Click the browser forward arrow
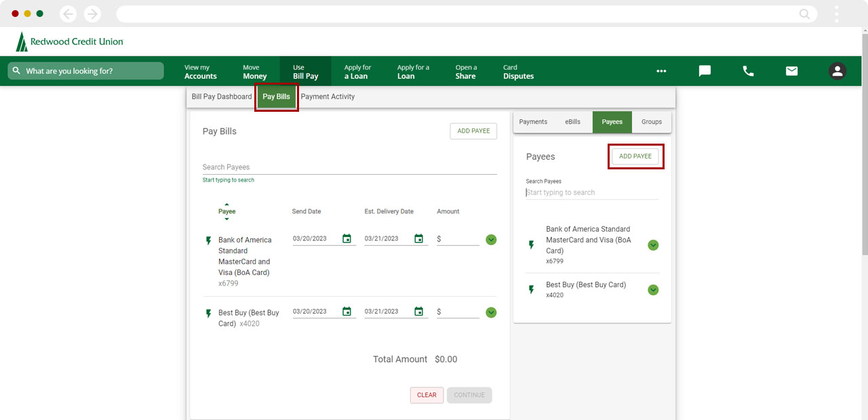868x420 pixels. [x=92, y=14]
